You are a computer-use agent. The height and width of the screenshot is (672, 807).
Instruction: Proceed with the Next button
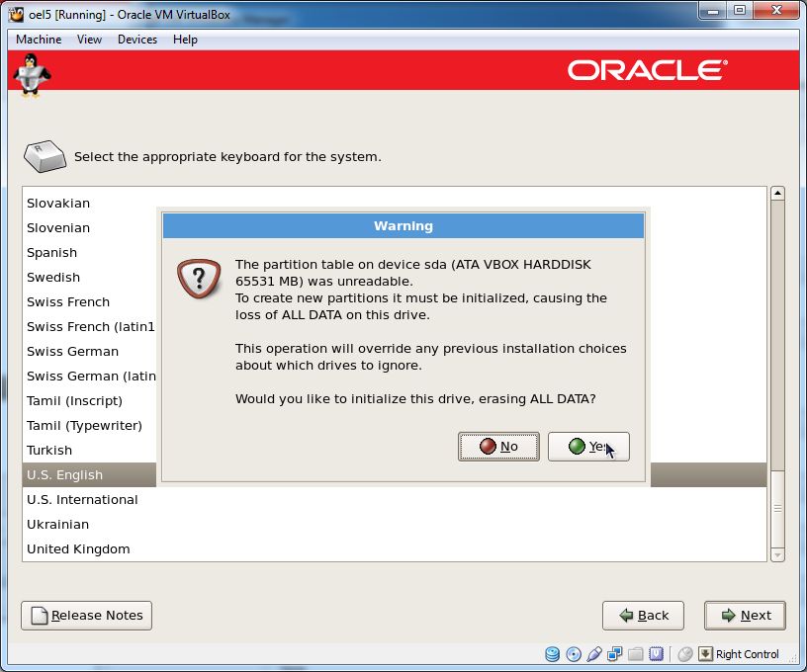(745, 616)
